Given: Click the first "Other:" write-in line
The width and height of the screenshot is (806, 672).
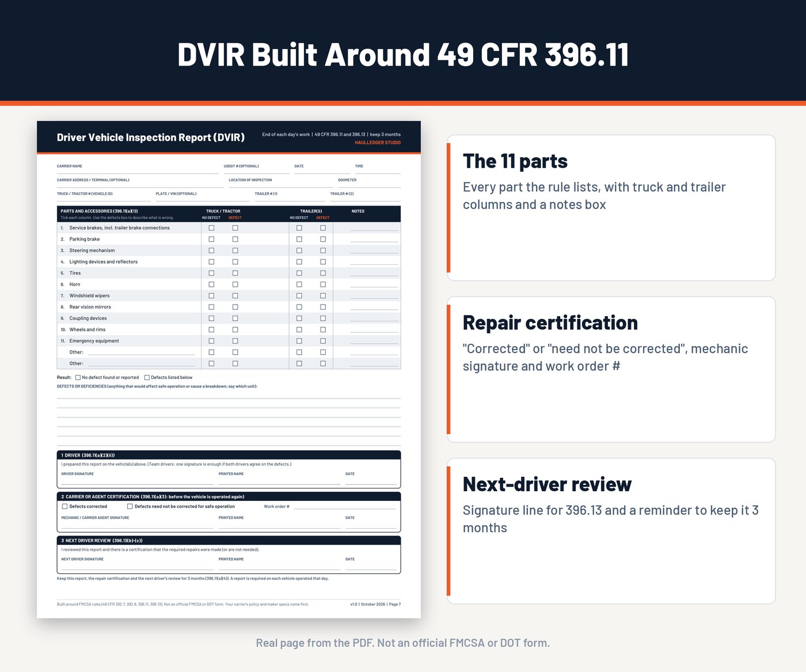Looking at the screenshot, I should coord(142,352).
